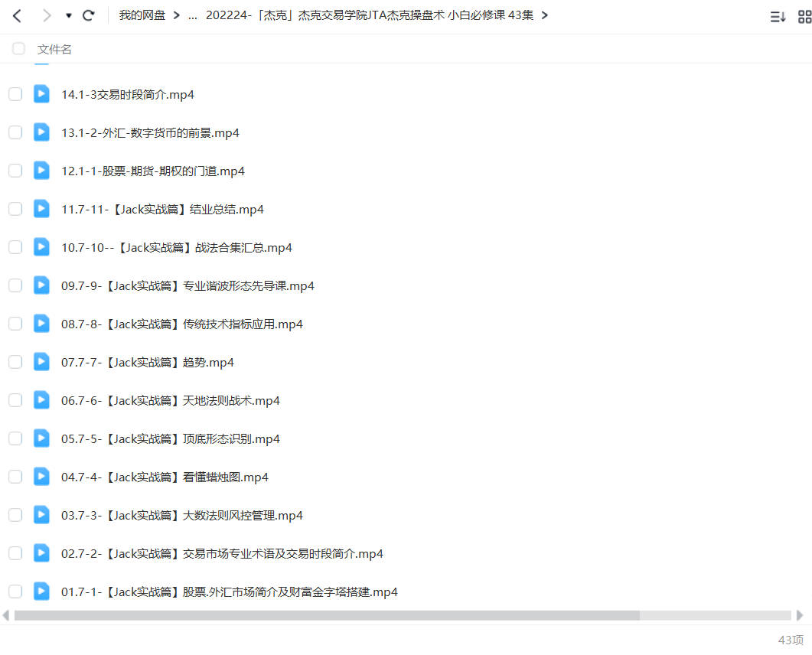Click video icon of 01.7-1 股票.外汇市场简介.mp4
Viewport: 812px width, 655px height.
[41, 591]
